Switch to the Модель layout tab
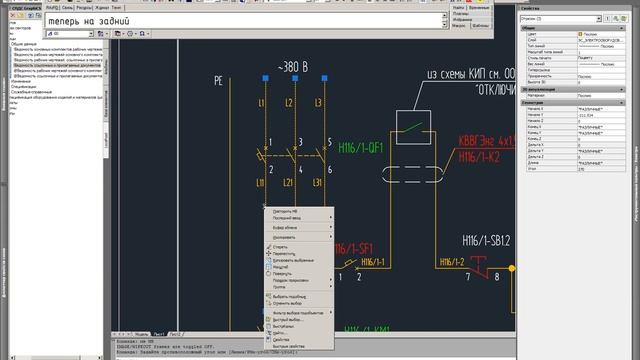Screen dimensions: 640x360 point(141,334)
